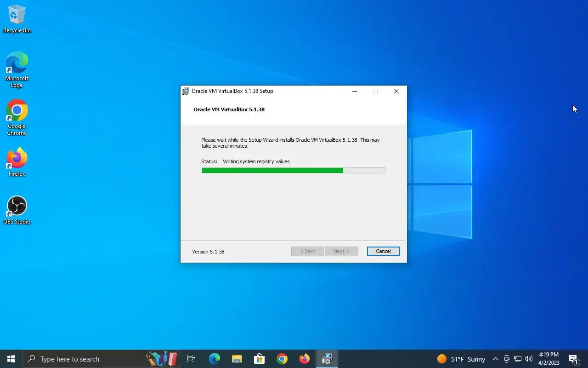Launch Chrome from the taskbar
Screen dimensions: 588x368
[282, 359]
